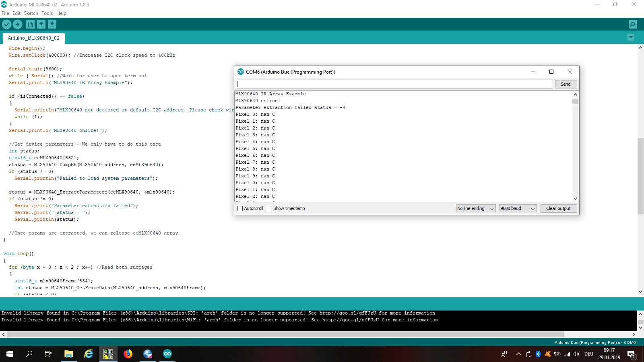644x362 pixels.
Task: Open the No line ending dropdown
Action: coord(475,208)
